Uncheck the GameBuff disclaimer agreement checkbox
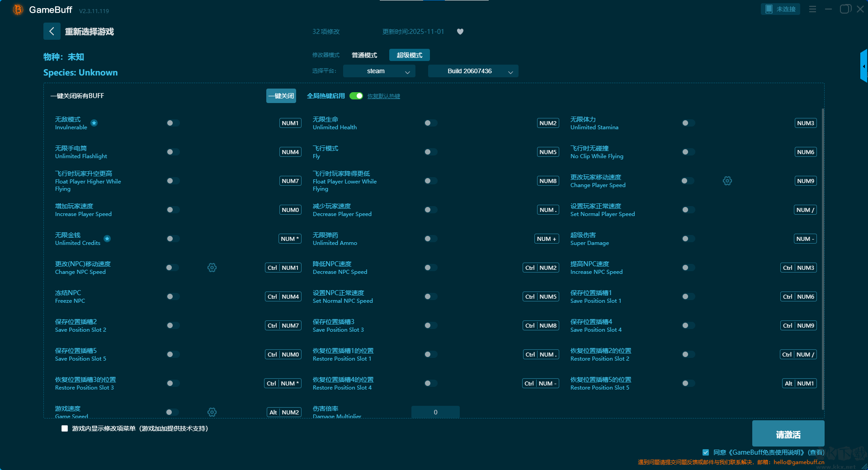This screenshot has width=868, height=470. click(706, 452)
